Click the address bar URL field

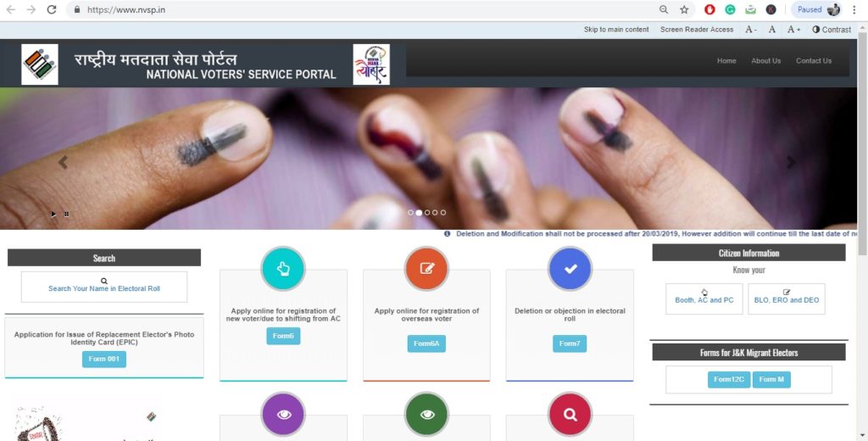click(359, 9)
